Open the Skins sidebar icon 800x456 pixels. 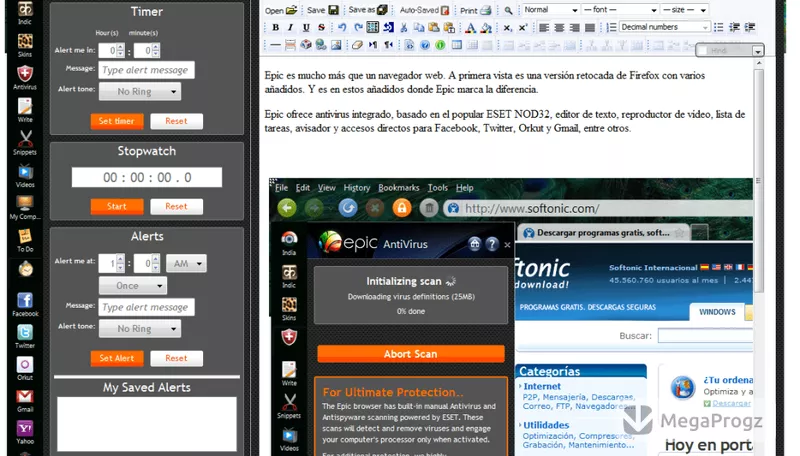coord(24,45)
